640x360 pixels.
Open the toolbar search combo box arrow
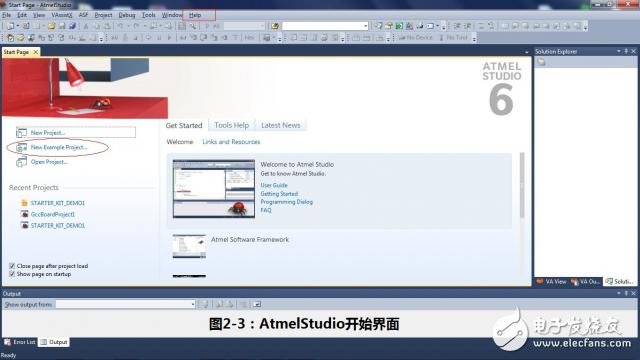[x=365, y=26]
